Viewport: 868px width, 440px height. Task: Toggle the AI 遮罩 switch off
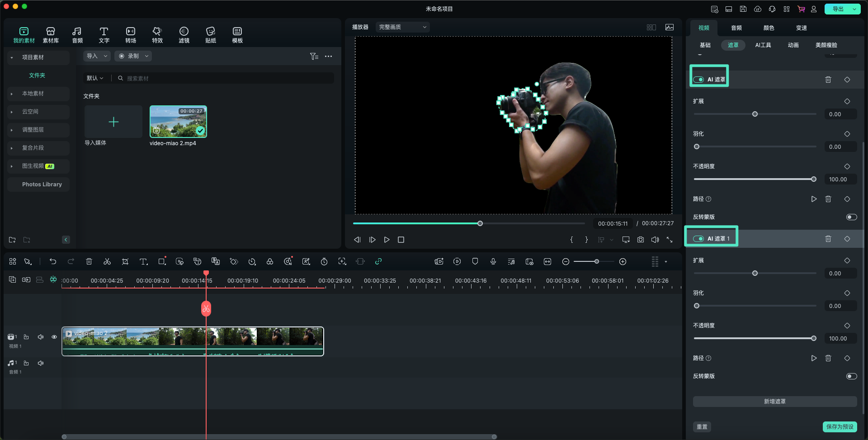click(698, 80)
